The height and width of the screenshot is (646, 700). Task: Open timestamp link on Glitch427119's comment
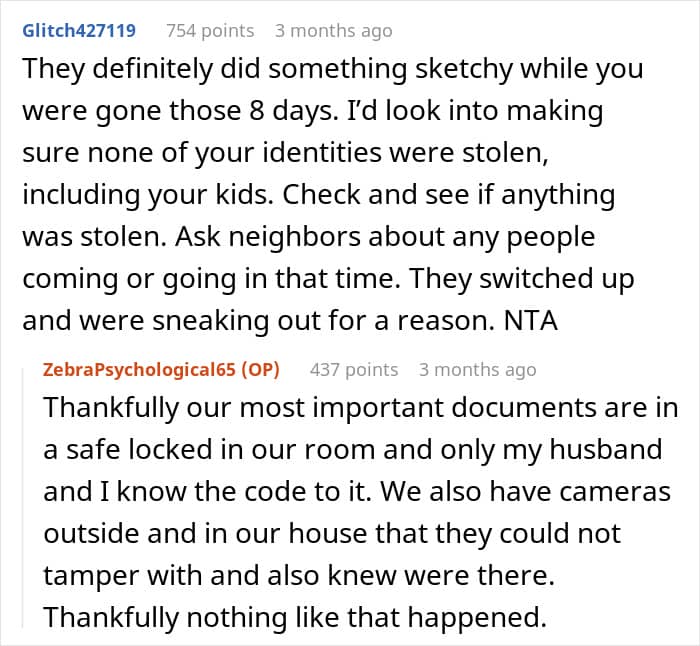coord(333,31)
